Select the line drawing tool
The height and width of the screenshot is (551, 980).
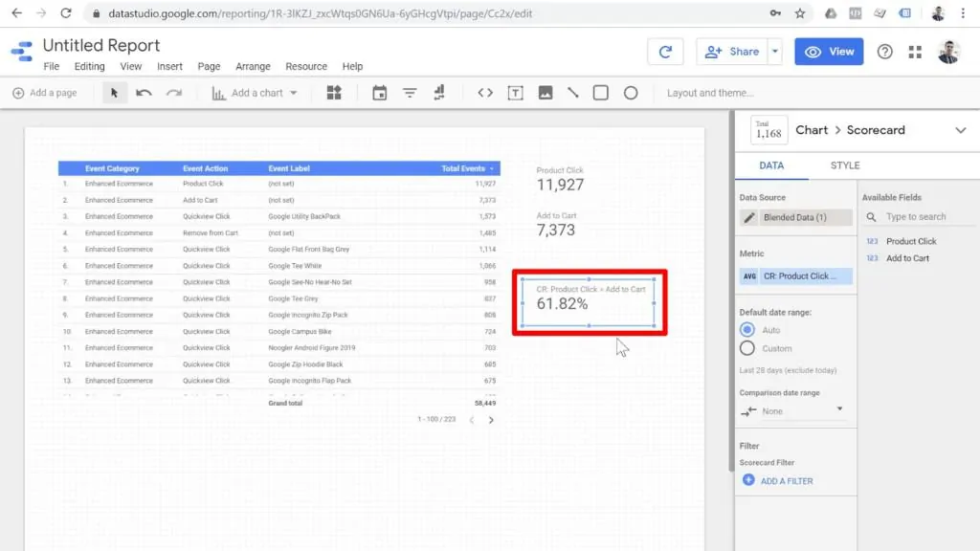pyautogui.click(x=572, y=93)
